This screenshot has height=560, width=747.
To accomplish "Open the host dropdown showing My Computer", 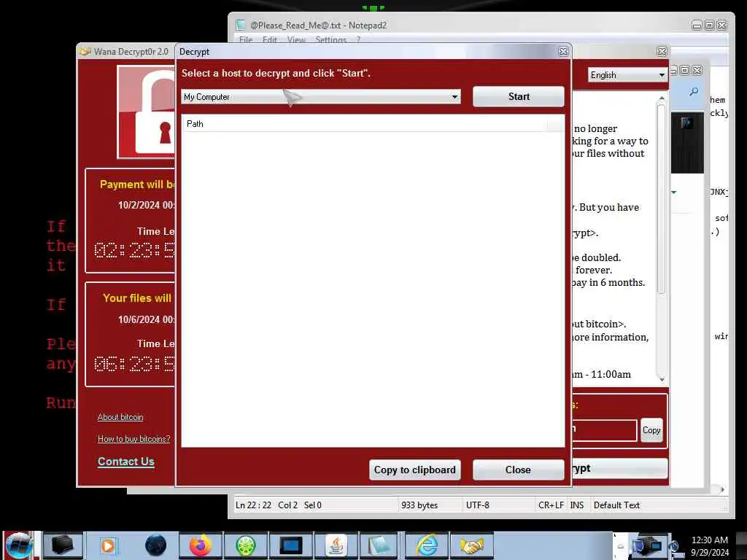I will [x=321, y=97].
